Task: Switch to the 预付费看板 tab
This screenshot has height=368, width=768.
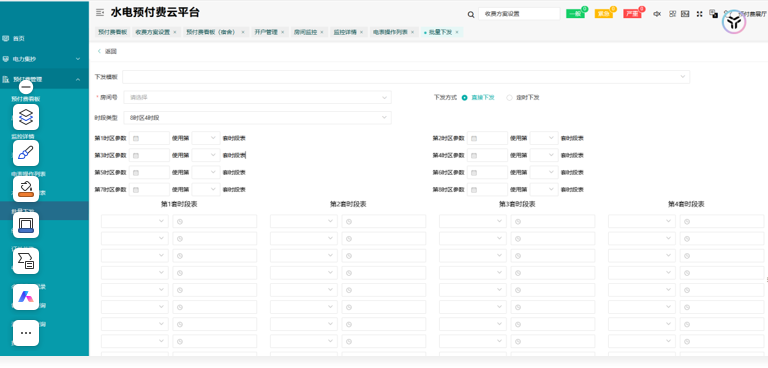Action: [112, 32]
